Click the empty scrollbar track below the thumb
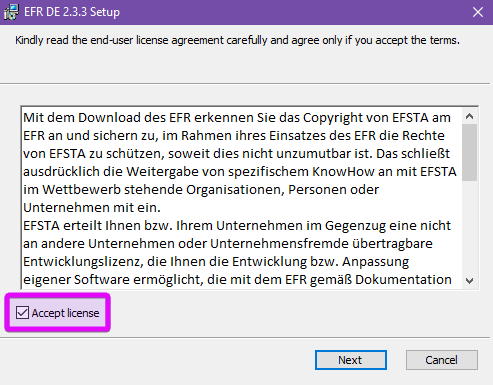 470,227
